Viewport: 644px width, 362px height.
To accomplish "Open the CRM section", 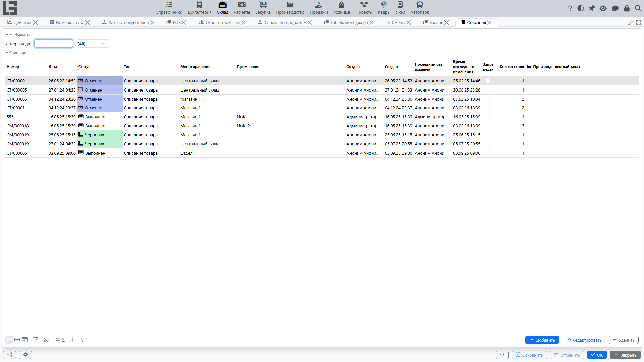I will 400,8.
